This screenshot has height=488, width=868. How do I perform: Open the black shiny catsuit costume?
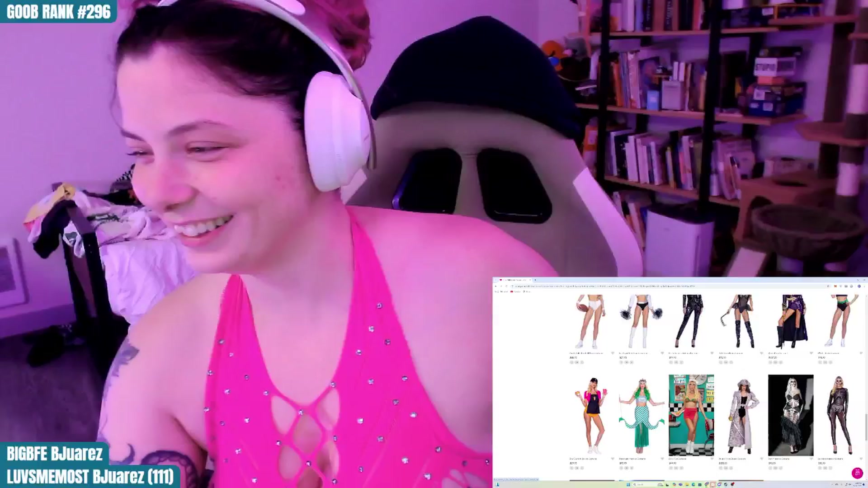[x=691, y=321]
